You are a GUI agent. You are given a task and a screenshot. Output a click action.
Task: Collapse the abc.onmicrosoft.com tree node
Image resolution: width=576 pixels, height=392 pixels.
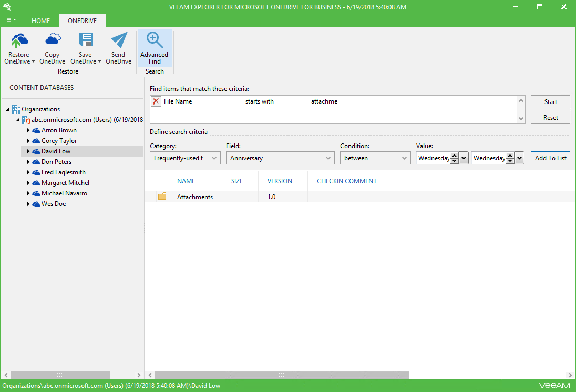[x=18, y=120]
